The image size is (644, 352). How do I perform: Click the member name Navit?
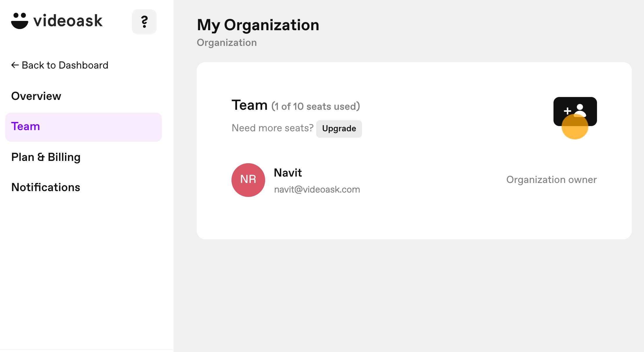288,173
